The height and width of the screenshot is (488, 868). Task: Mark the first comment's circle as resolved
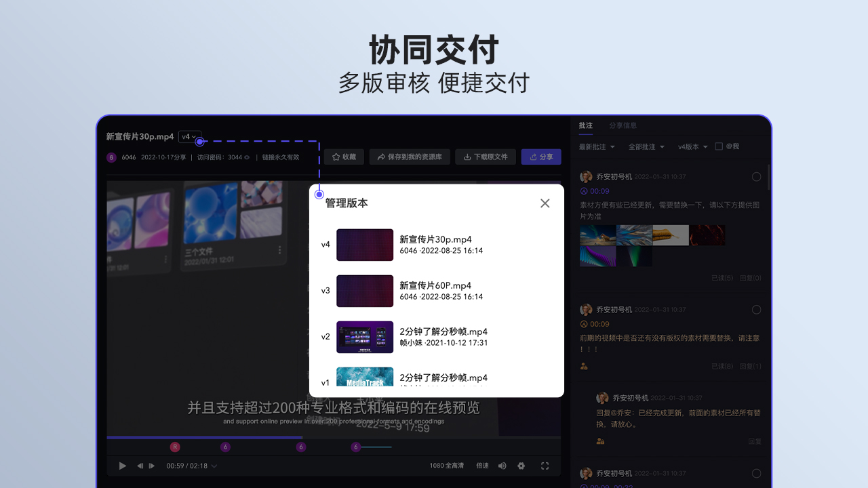[x=756, y=176]
